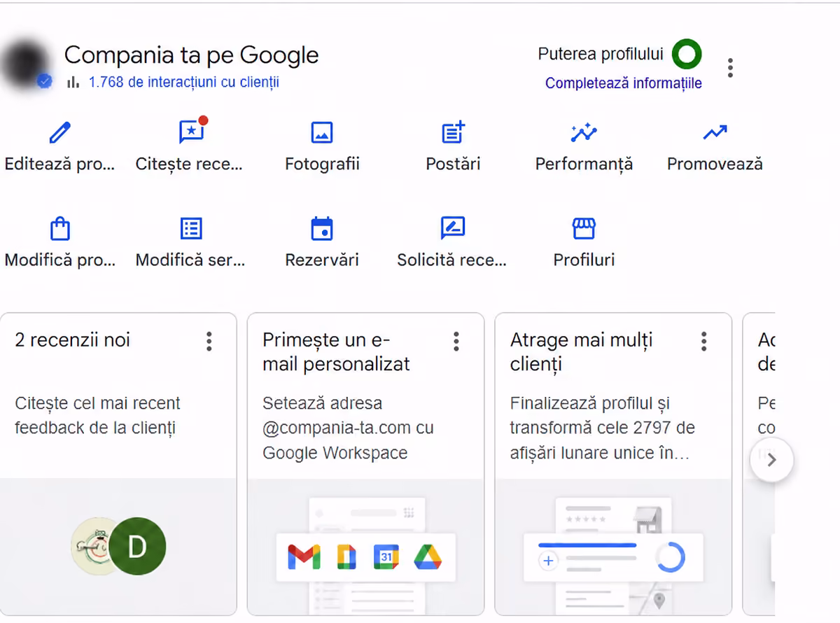Screen dimensions: 840x623
Task: Click Puterea profilului label
Action: (601, 54)
